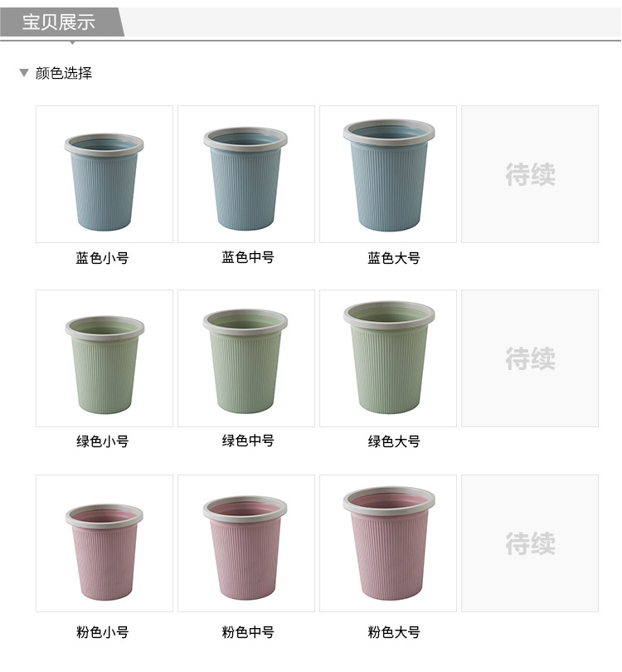
Task: Open the 宝贝展示 tab header
Action: tap(59, 22)
